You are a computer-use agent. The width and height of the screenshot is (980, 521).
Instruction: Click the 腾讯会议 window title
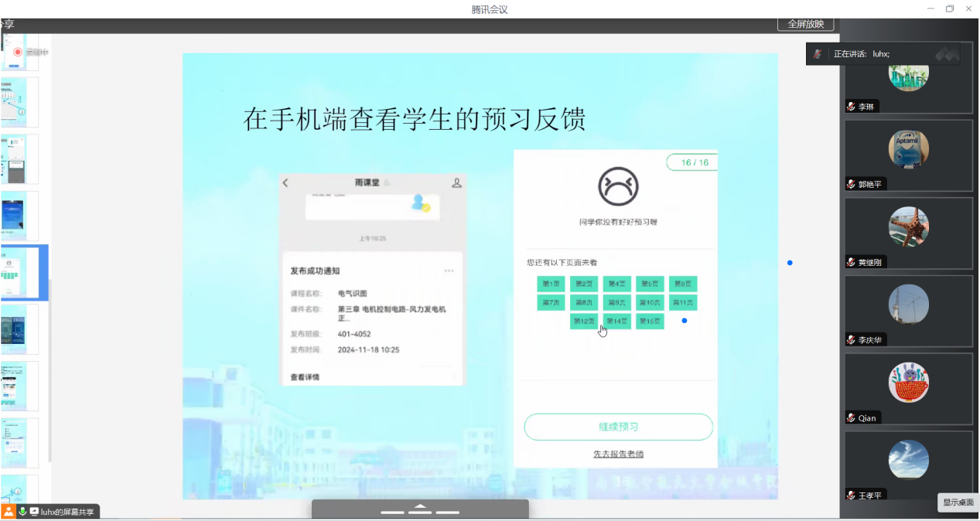pos(490,9)
